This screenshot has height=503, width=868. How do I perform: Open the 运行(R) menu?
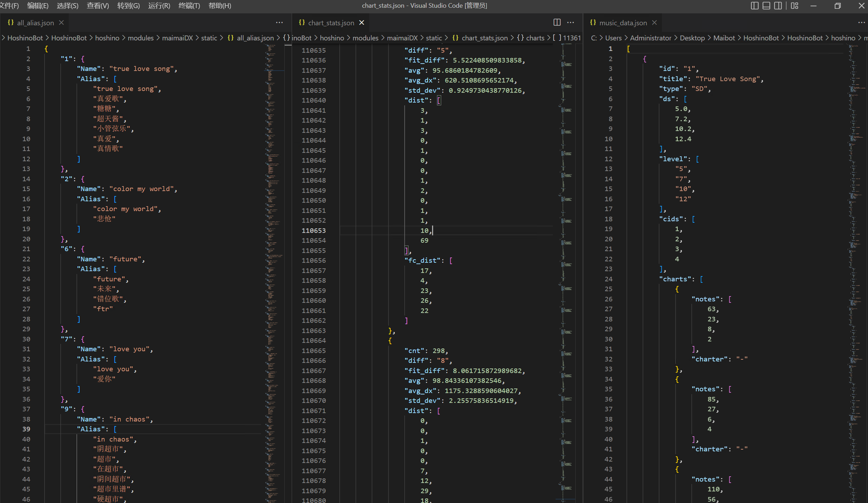coord(159,6)
